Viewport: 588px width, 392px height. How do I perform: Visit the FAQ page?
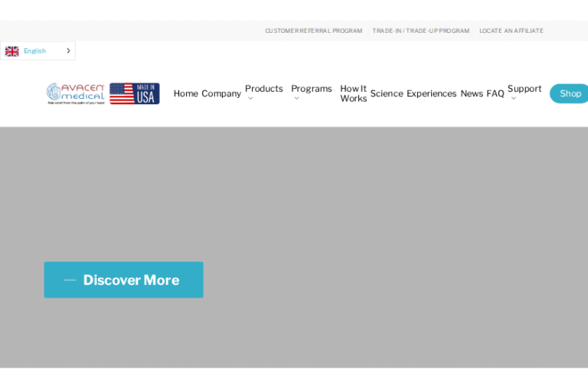495,93
